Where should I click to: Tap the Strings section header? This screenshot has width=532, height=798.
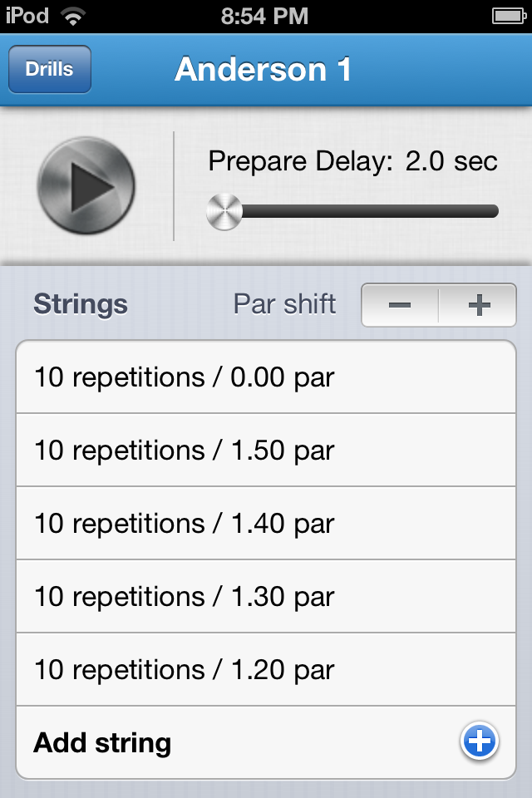click(x=81, y=304)
